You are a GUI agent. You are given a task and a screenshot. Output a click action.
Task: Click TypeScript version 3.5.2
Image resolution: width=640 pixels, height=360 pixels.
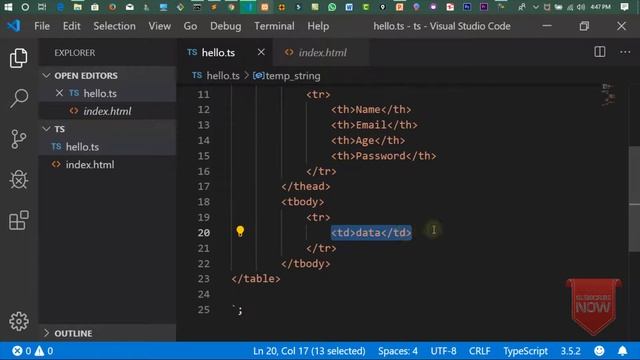point(570,351)
